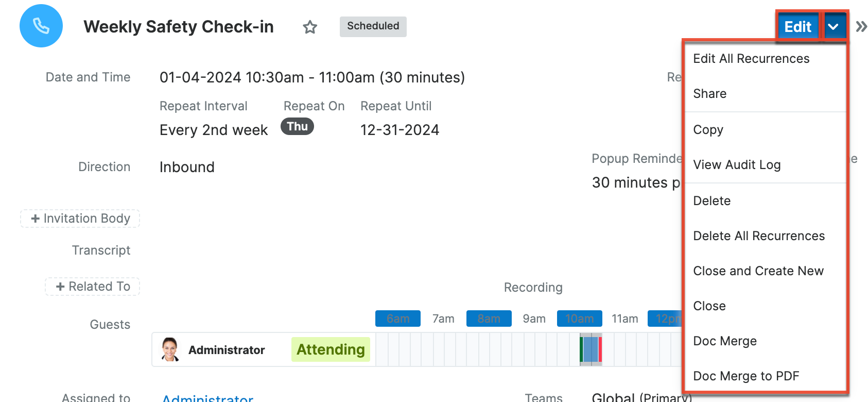Click the Edit button
868x402 pixels.
797,27
